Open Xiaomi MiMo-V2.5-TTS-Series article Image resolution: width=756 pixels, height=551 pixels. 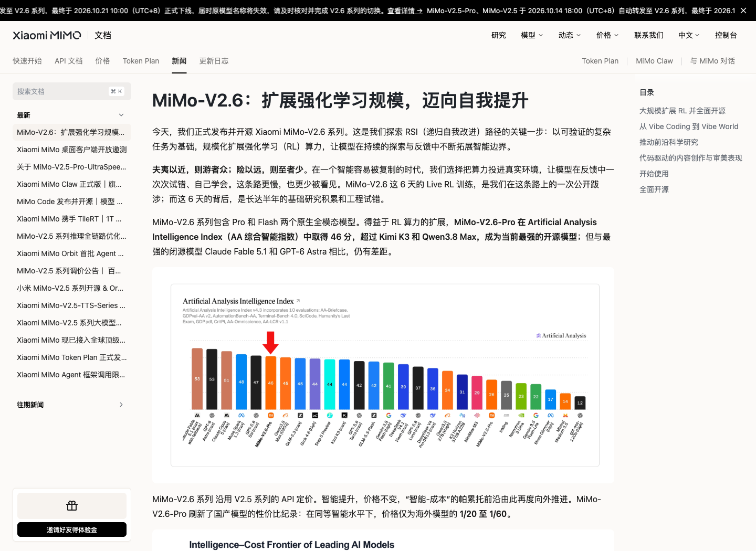tap(72, 305)
